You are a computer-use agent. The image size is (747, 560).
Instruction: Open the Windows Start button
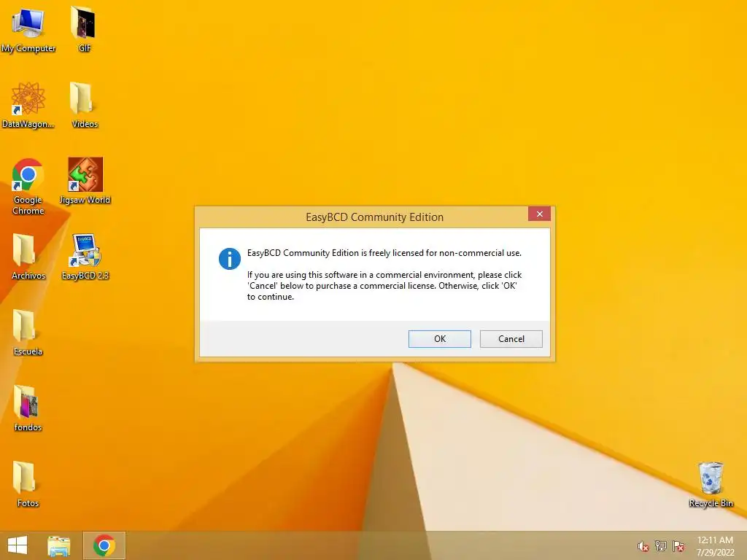tap(18, 545)
